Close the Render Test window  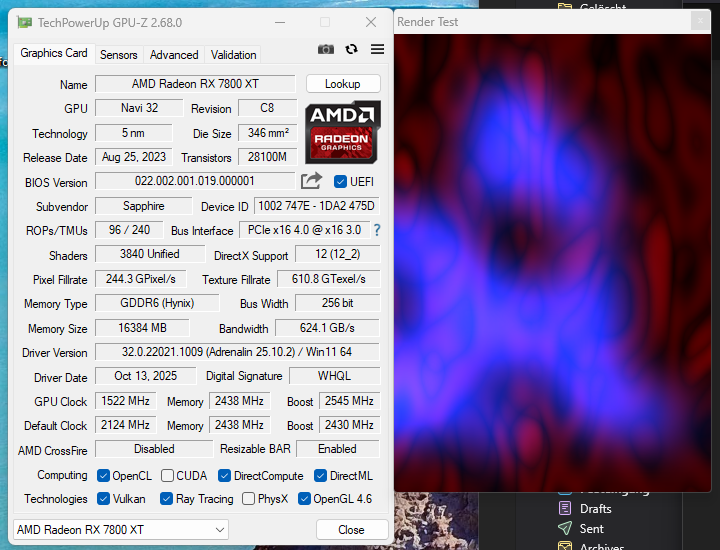pos(700,21)
